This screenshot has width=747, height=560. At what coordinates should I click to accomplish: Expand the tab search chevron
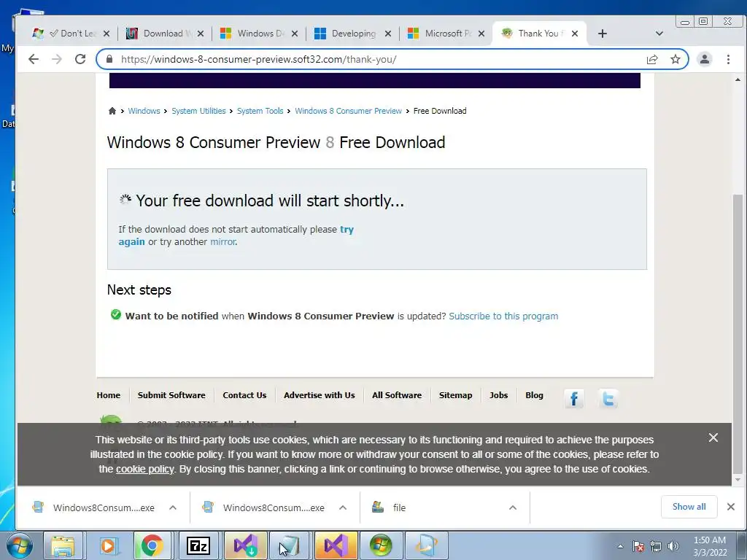(x=659, y=34)
